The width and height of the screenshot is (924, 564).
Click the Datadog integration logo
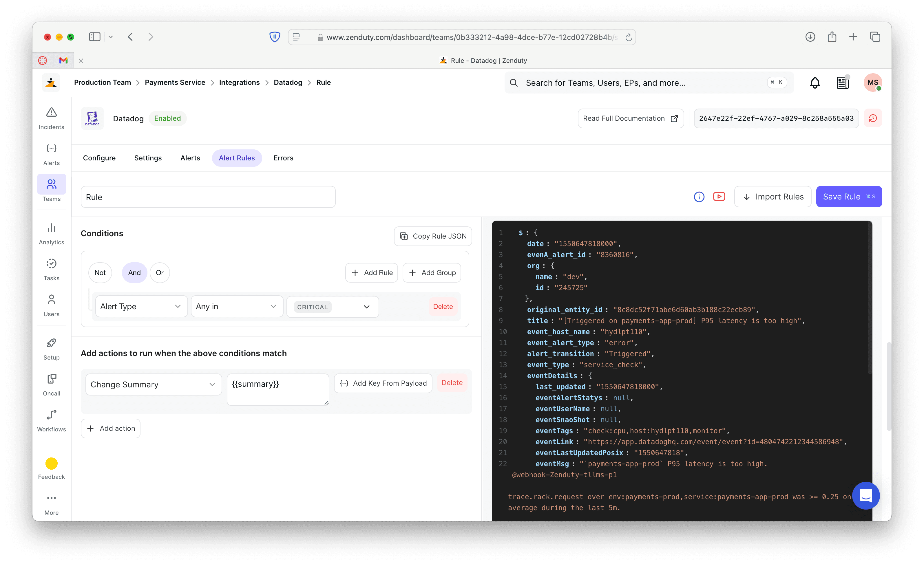[92, 118]
